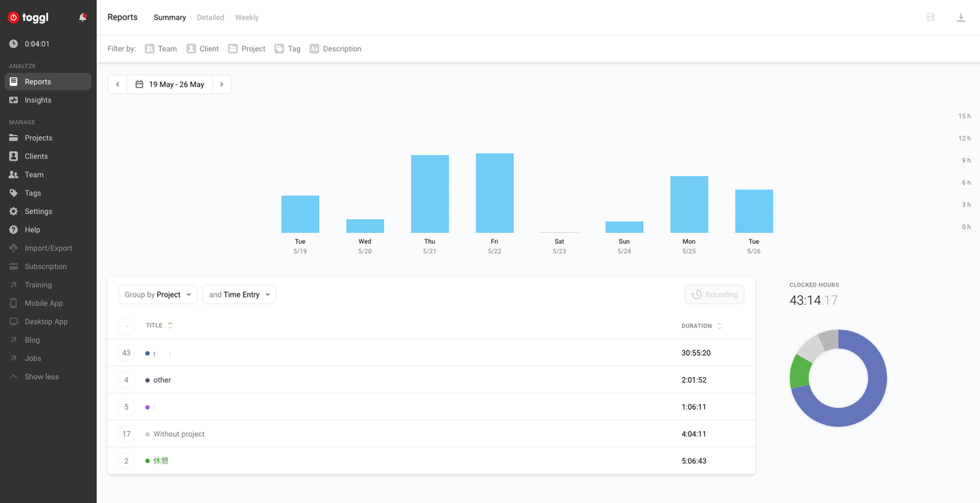
Task: Open the 19 May - 26 May date picker
Action: 170,84
